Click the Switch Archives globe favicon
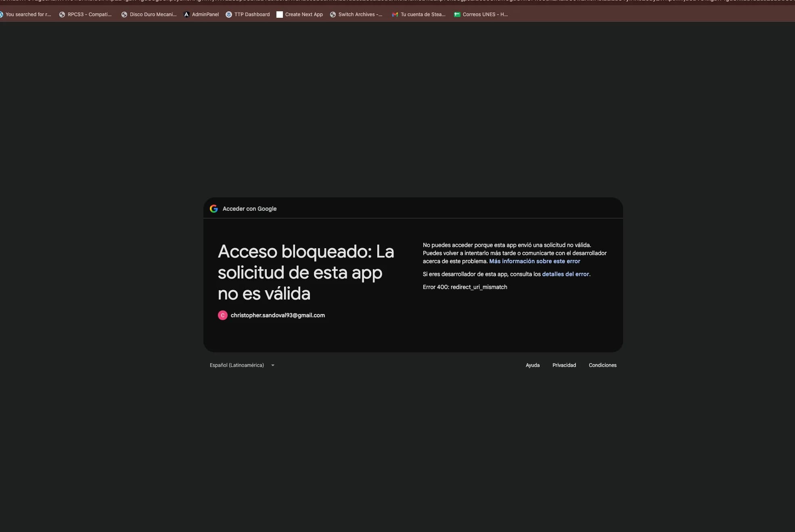This screenshot has height=532, width=795. click(x=333, y=15)
